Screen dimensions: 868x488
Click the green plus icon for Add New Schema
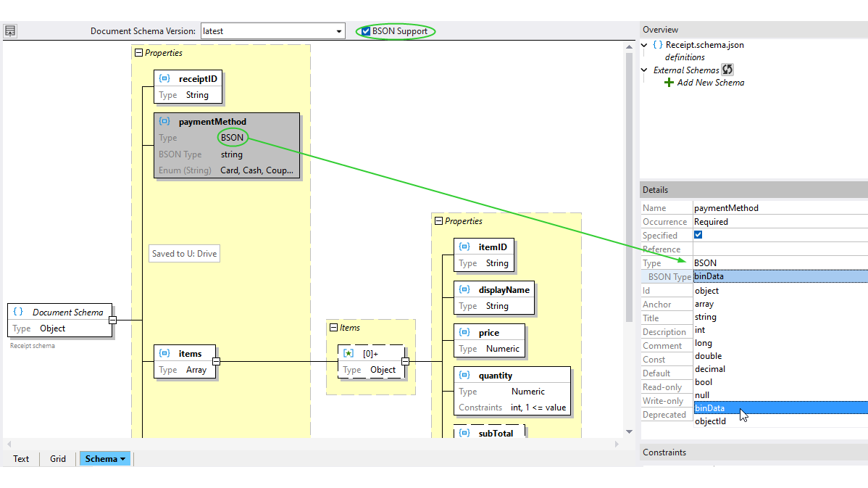click(668, 82)
